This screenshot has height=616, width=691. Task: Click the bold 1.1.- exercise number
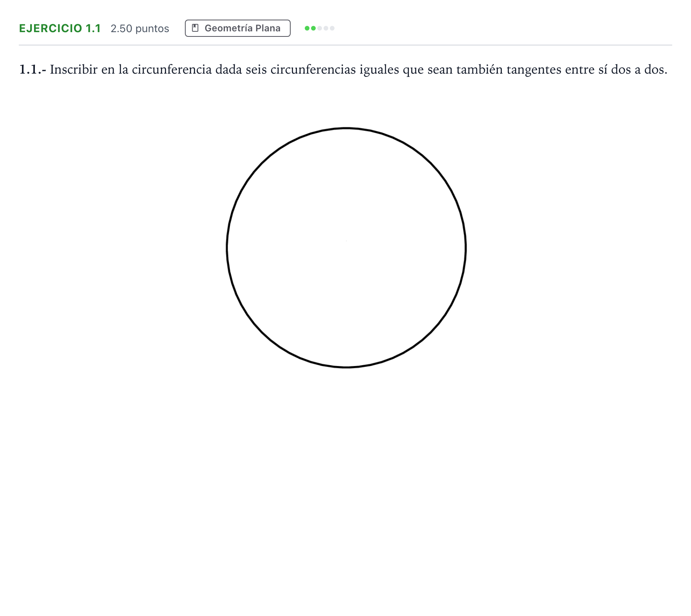[x=33, y=69]
